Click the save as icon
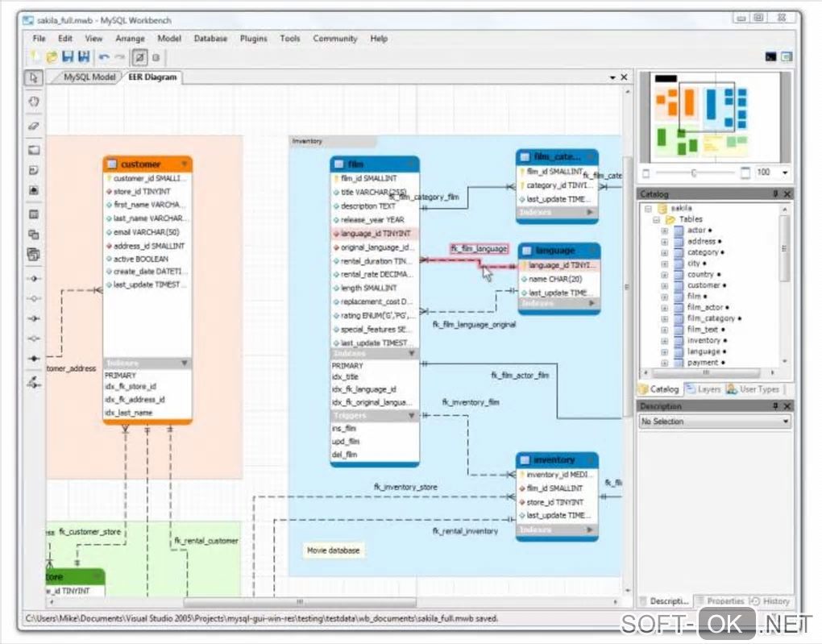 tap(84, 56)
